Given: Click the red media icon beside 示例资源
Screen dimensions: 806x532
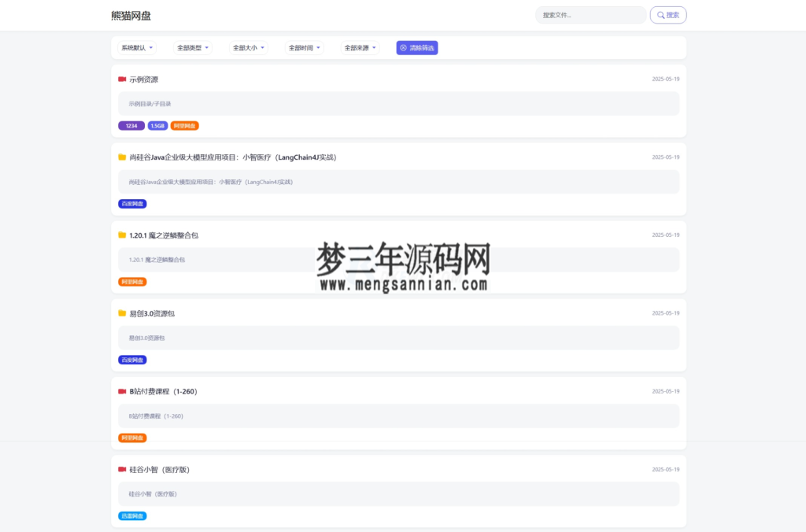Looking at the screenshot, I should pos(120,79).
